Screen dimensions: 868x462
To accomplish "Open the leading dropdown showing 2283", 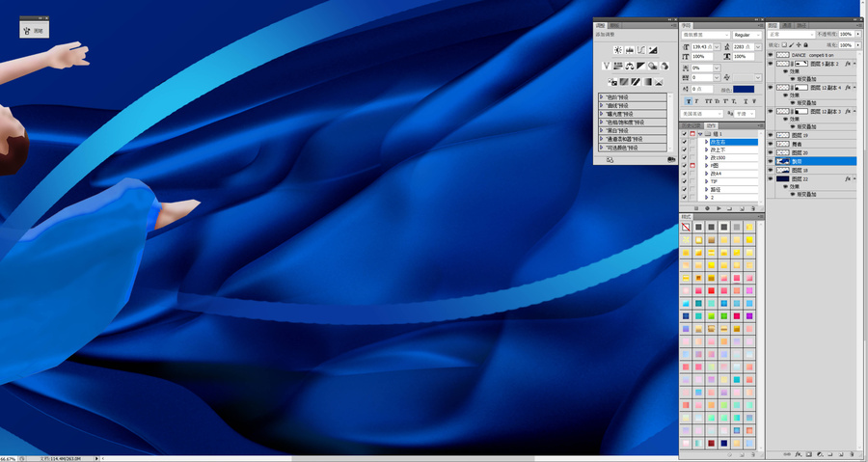I will tap(758, 47).
